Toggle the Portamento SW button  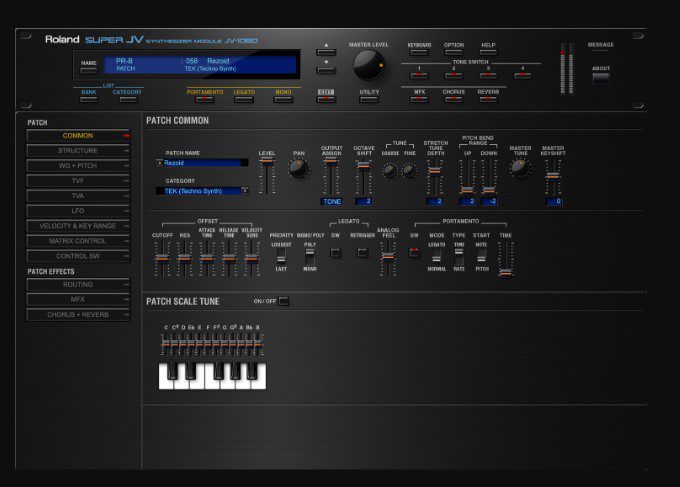[414, 253]
